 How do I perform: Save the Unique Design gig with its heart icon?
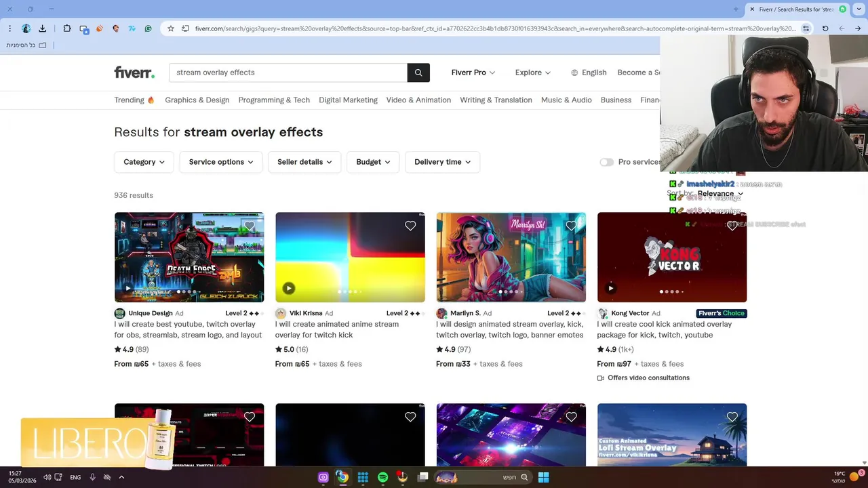pyautogui.click(x=250, y=226)
